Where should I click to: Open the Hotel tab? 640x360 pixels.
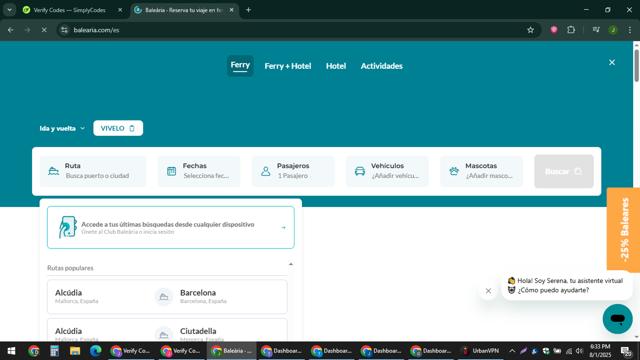click(x=336, y=66)
